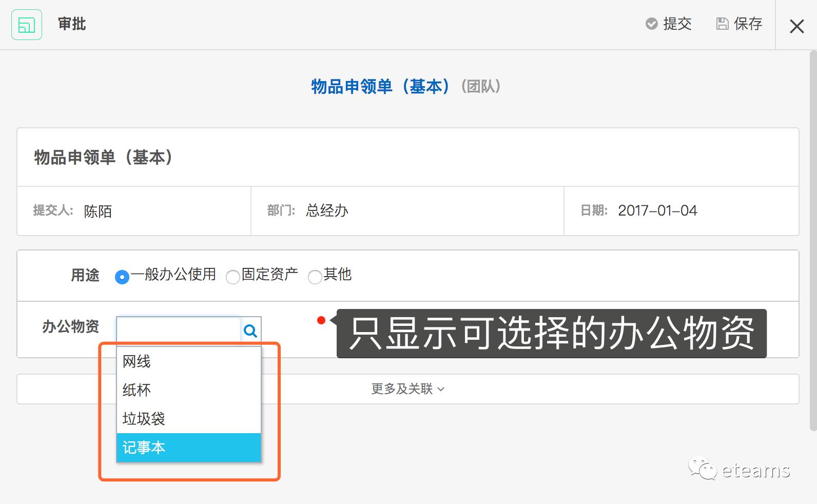Focus the 办公物资 input field

[179, 331]
